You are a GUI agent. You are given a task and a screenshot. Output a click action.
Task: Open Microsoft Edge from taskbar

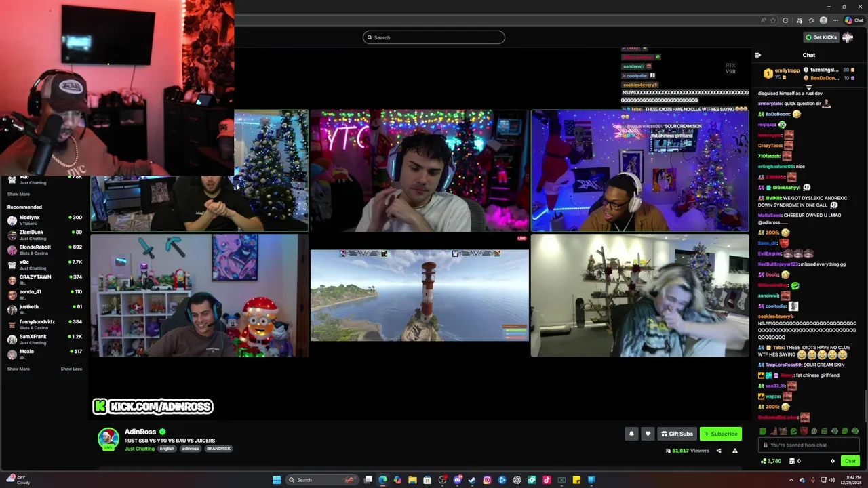(382, 480)
